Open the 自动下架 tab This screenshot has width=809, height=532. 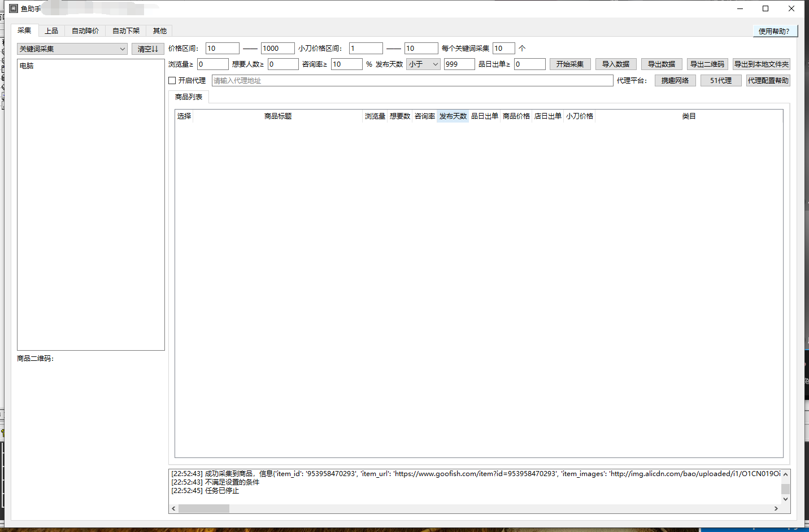125,30
